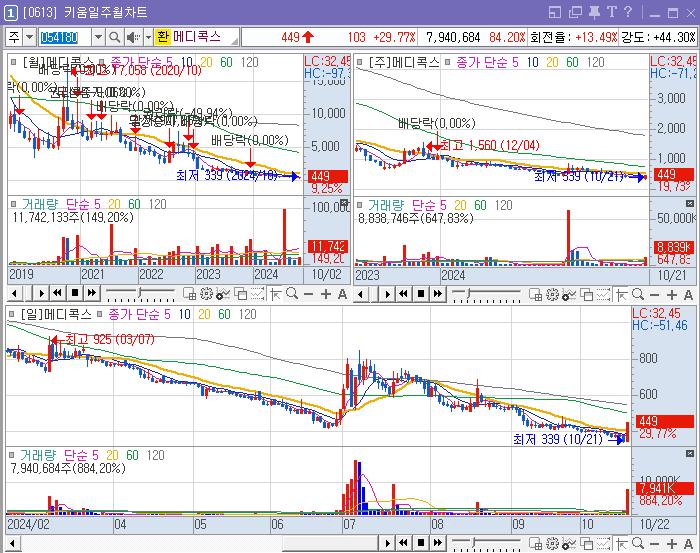The image size is (700, 553).
Task: Click the settings gear in monthly chart toolbar
Action: click(x=206, y=294)
